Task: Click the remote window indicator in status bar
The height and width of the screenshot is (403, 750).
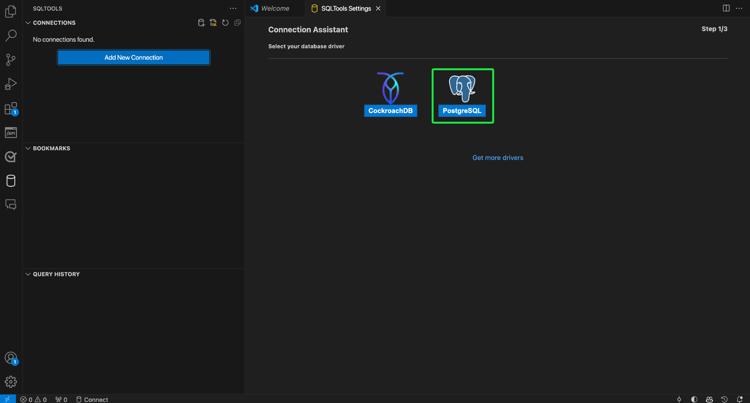Action: point(8,399)
